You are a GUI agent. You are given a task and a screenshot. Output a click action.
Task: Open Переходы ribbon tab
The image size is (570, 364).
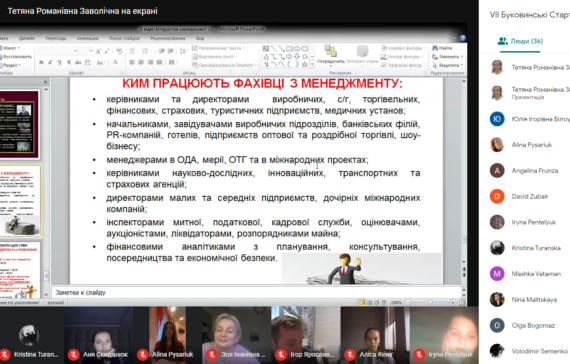(x=56, y=38)
